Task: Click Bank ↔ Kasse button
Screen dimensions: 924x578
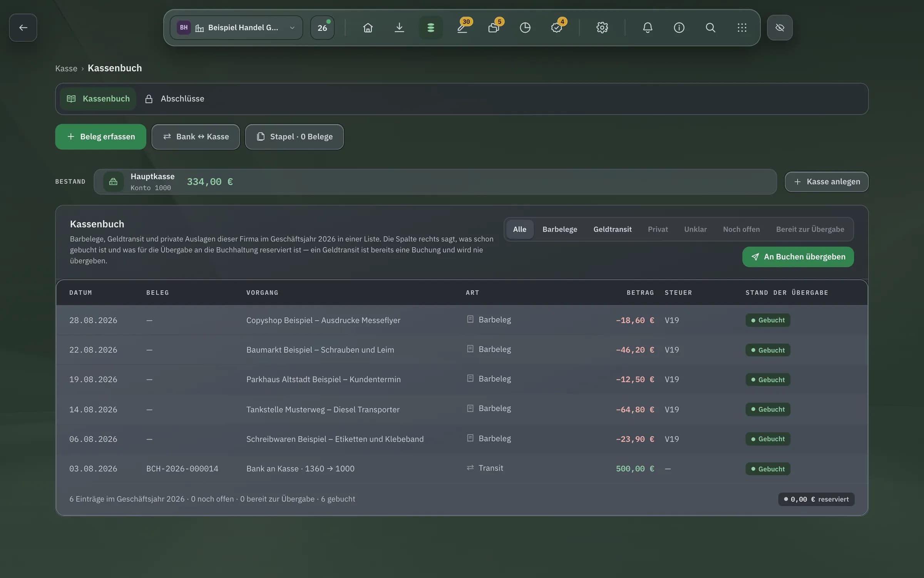Action: click(x=196, y=136)
